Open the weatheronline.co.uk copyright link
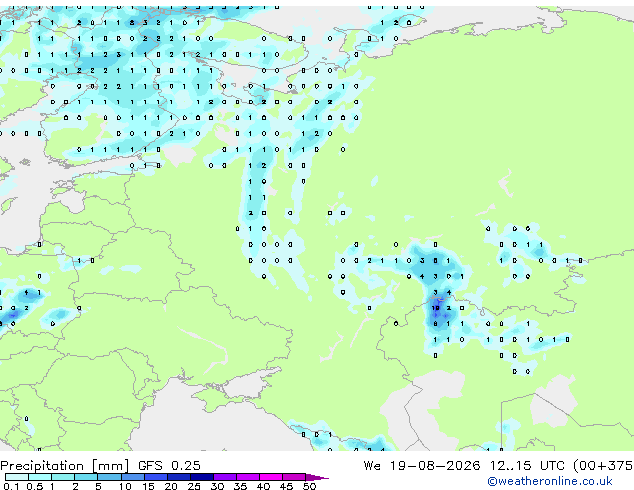This screenshot has height=490, width=634. 550,481
